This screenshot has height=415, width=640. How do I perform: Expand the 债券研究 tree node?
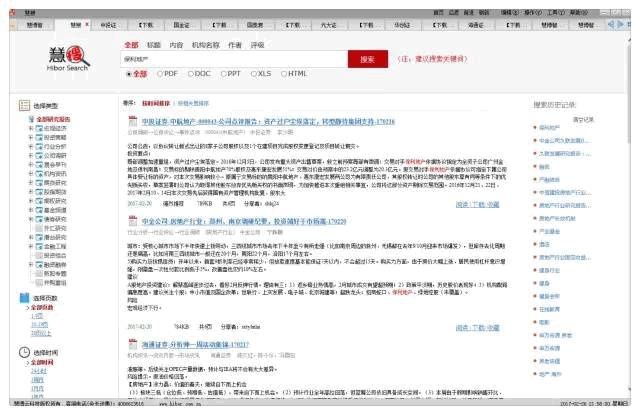31,219
